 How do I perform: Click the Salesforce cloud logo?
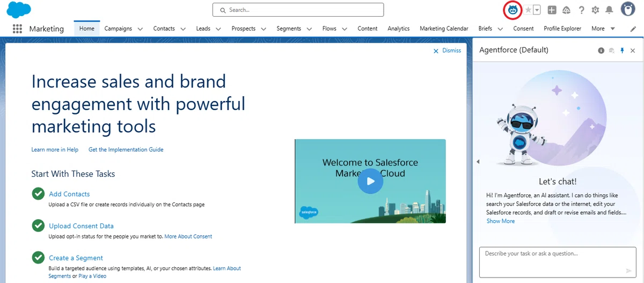pyautogui.click(x=19, y=10)
